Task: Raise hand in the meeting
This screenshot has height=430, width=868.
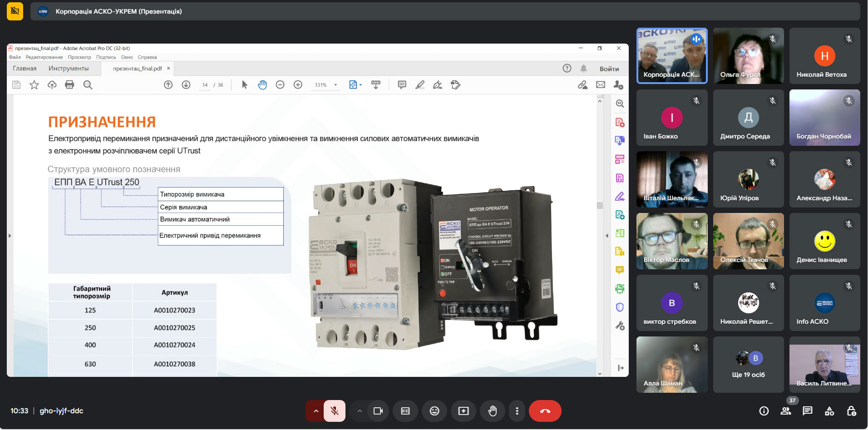Action: (493, 411)
